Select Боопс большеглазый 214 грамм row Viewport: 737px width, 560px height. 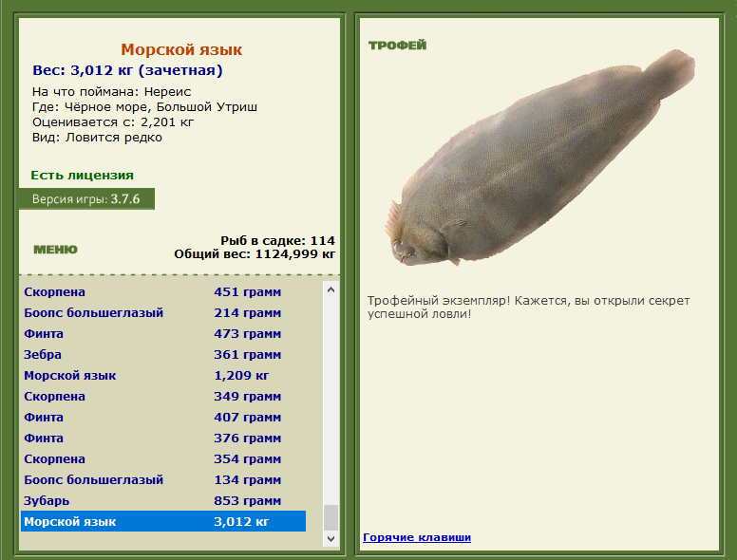(x=163, y=313)
